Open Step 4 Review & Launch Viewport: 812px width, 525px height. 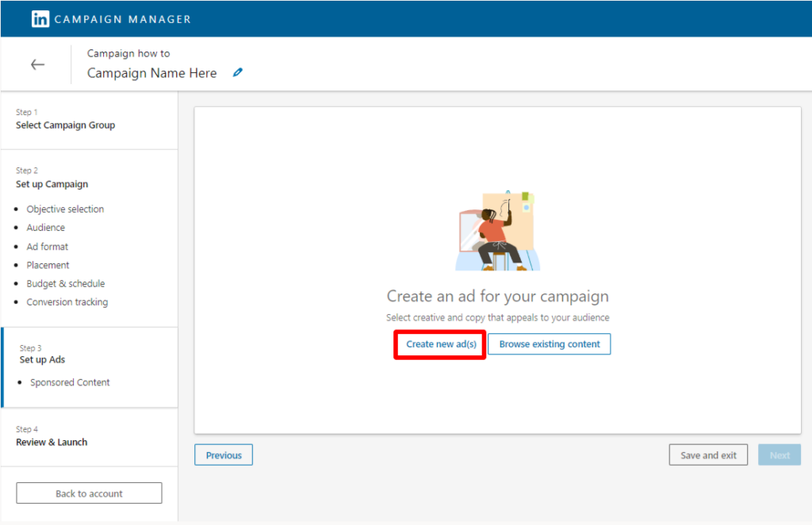52,436
